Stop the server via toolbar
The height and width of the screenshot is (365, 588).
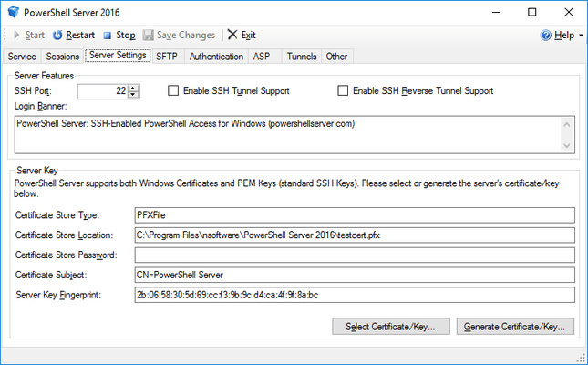coord(119,35)
